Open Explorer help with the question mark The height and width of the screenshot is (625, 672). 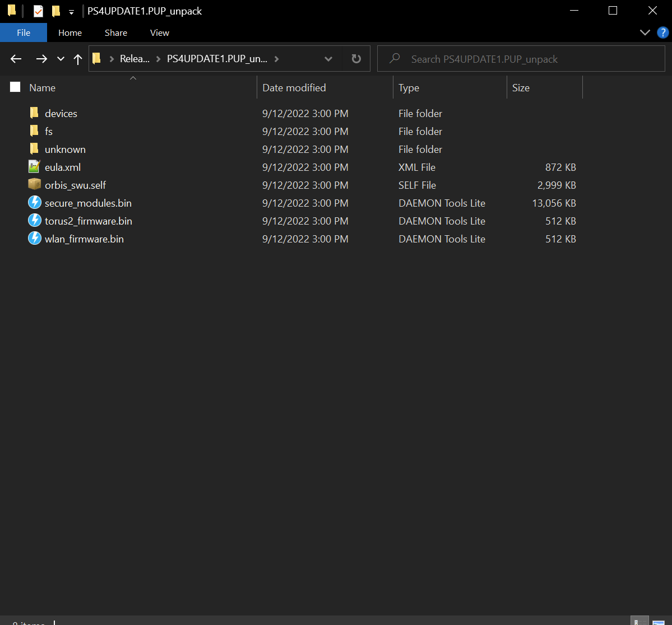point(662,32)
